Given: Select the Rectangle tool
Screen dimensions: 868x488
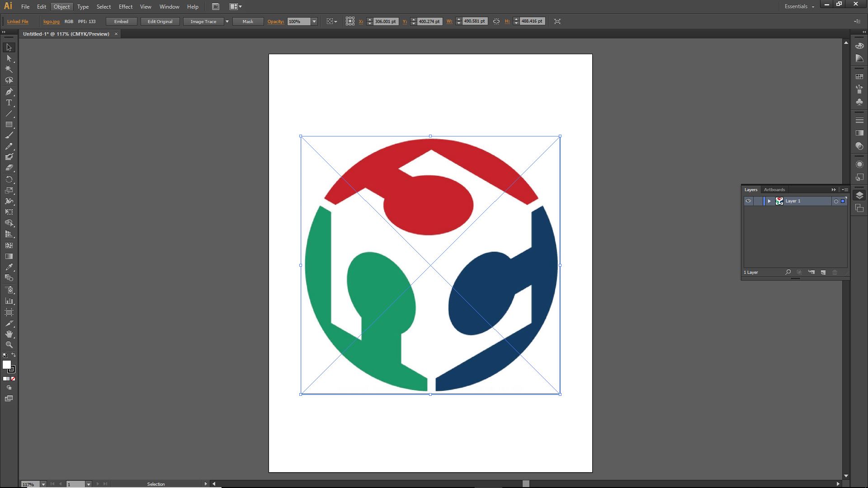Looking at the screenshot, I should [9, 124].
